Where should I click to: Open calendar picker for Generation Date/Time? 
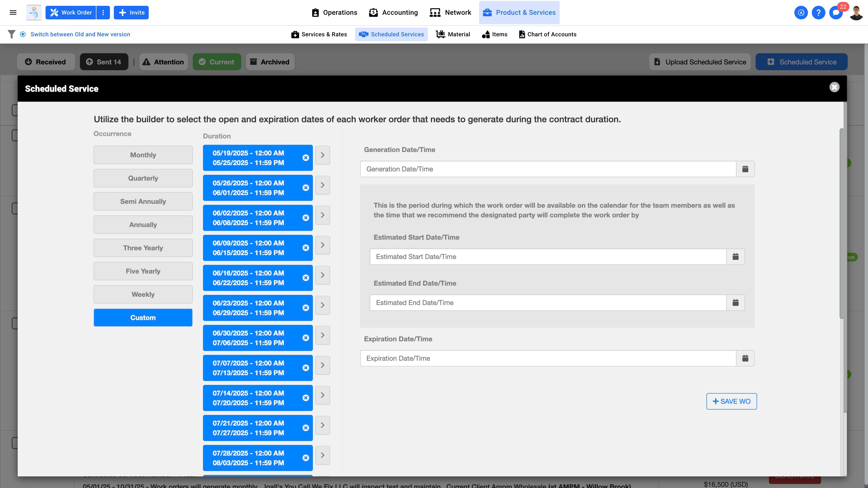pos(745,169)
